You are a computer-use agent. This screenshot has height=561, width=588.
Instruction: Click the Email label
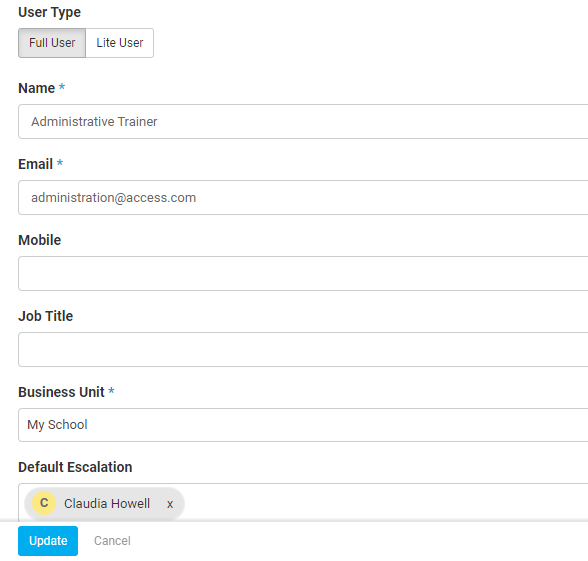tap(36, 164)
